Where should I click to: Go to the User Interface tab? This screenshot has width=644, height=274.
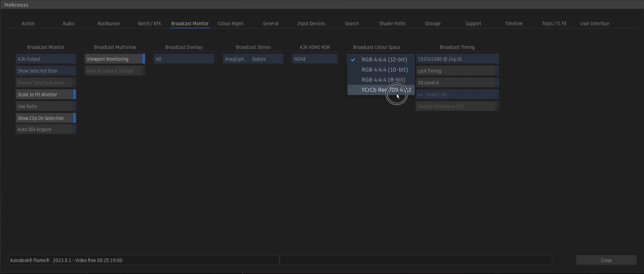594,23
